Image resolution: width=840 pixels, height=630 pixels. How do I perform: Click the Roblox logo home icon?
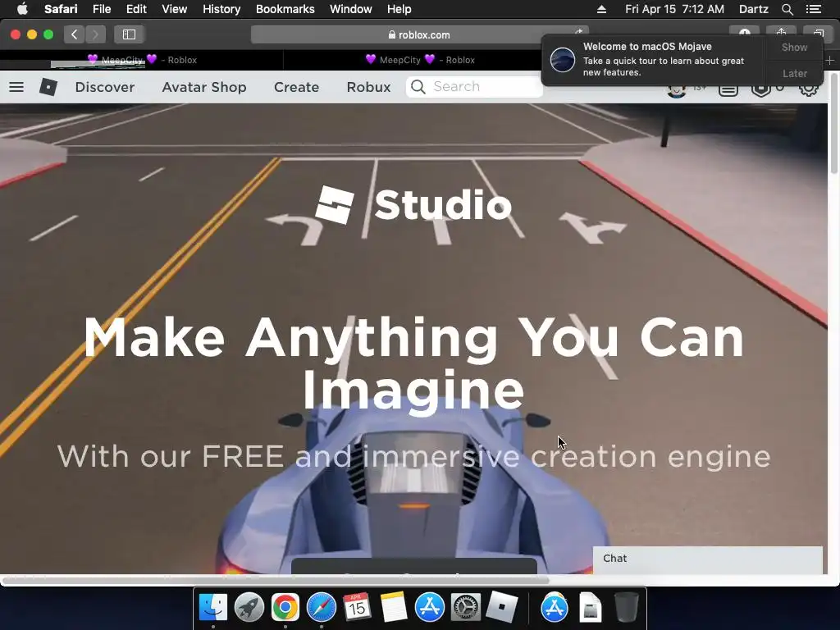(48, 87)
